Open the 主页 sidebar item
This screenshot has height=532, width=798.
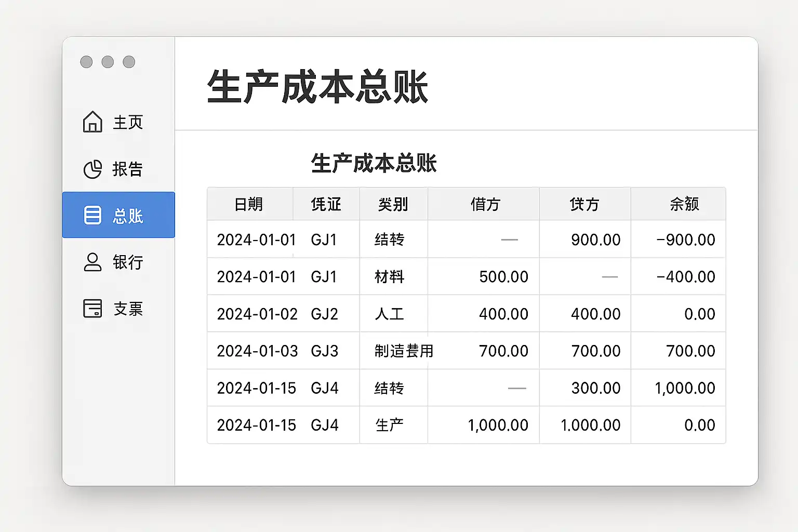coord(128,123)
